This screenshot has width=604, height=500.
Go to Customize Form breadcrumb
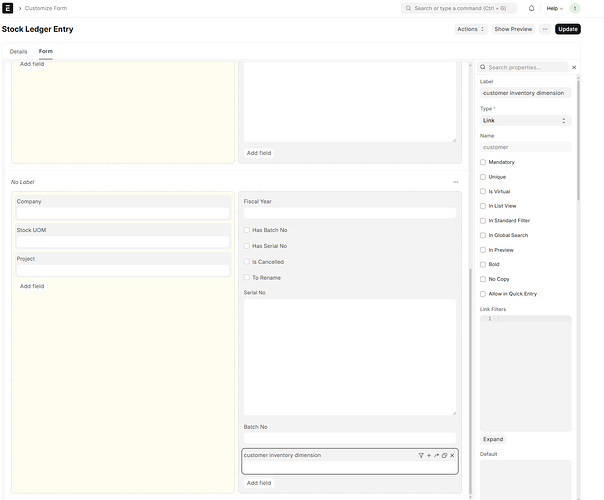[x=46, y=8]
